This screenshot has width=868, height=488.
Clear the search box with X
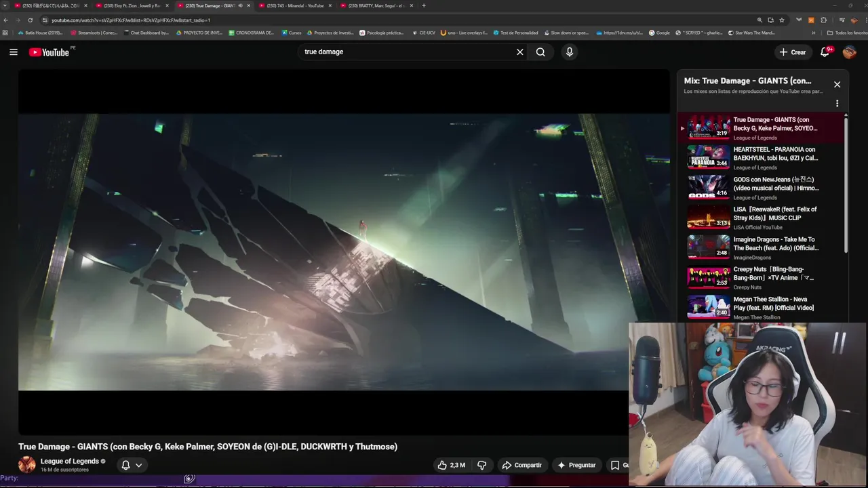click(520, 52)
